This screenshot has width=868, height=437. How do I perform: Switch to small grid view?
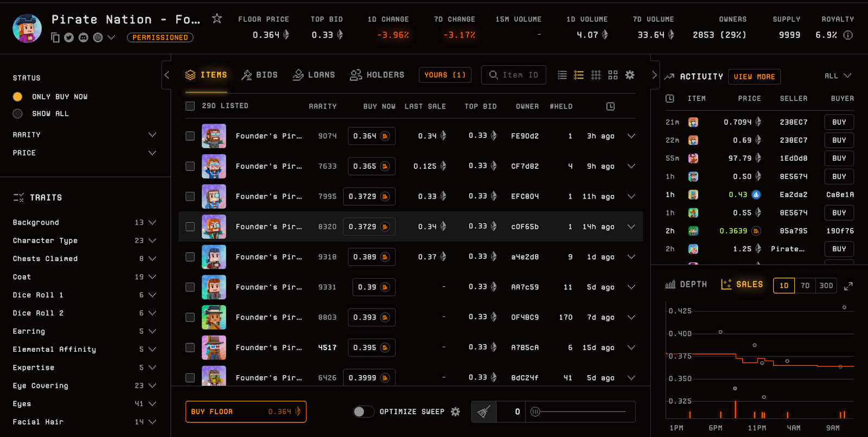coord(596,75)
